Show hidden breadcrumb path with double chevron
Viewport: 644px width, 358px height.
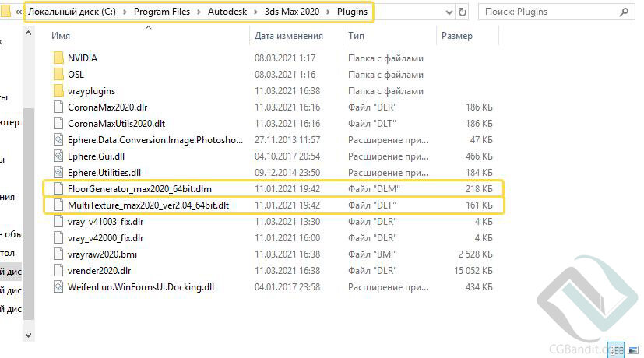coord(19,12)
